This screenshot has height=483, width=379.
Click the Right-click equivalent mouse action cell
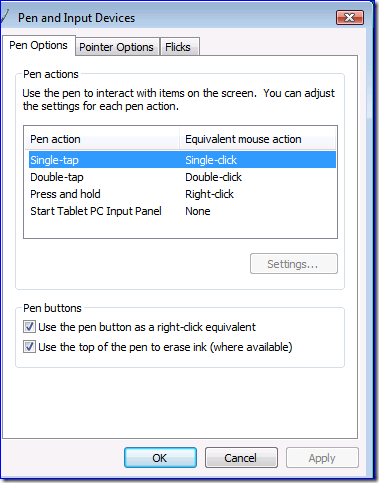pyautogui.click(x=209, y=194)
